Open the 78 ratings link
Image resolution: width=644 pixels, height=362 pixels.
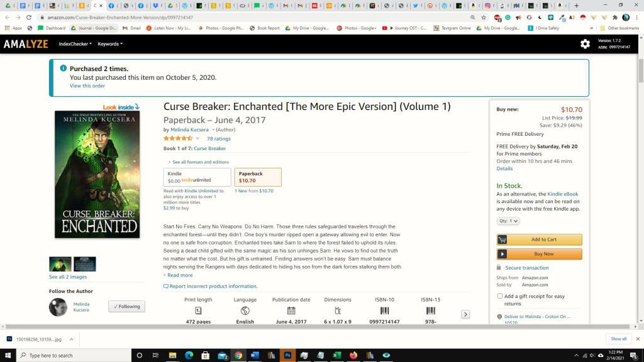coord(218,138)
